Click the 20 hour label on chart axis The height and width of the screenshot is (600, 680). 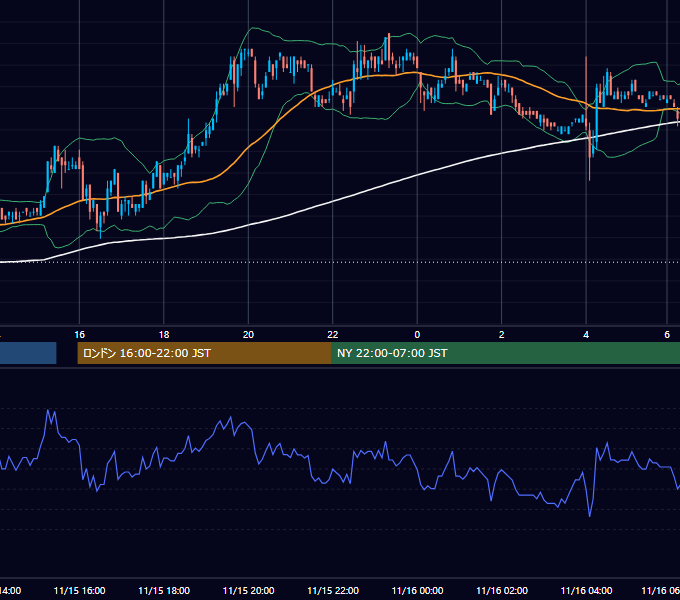248,335
